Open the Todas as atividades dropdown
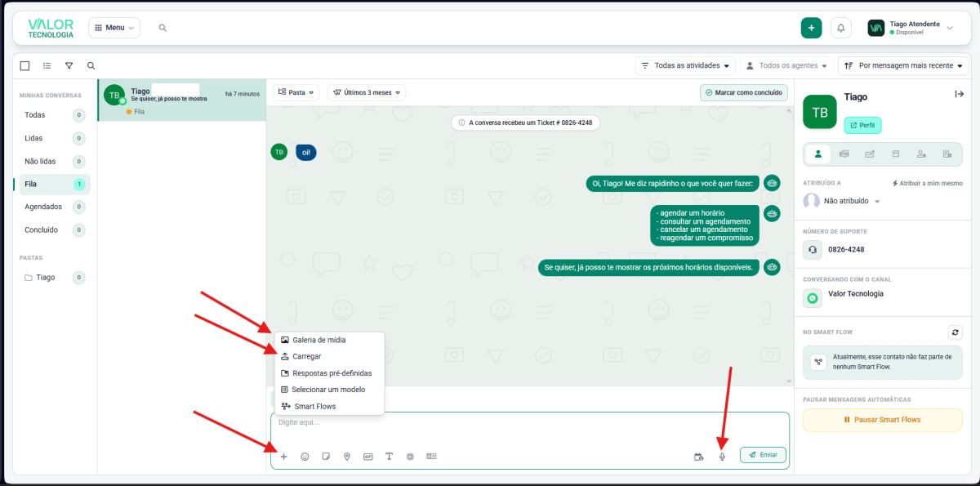980x486 pixels. coord(685,65)
